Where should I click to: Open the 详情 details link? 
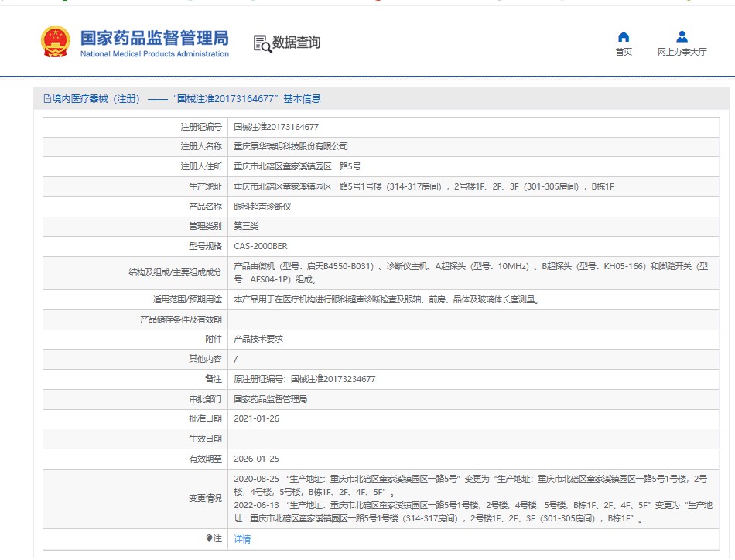click(x=242, y=539)
